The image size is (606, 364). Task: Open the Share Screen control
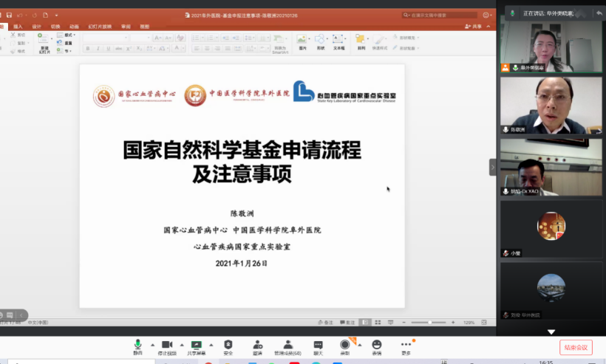click(x=197, y=346)
